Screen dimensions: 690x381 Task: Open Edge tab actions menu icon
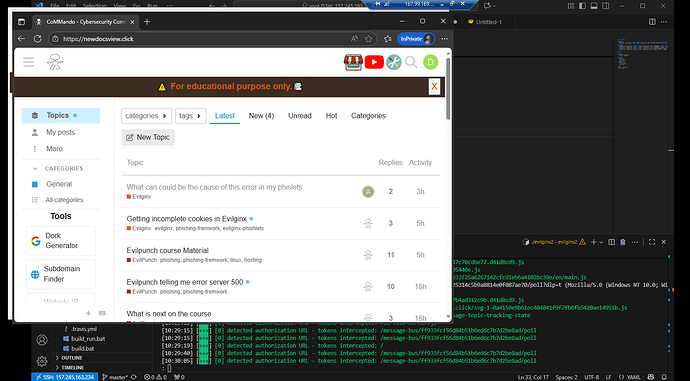pyautogui.click(x=21, y=22)
